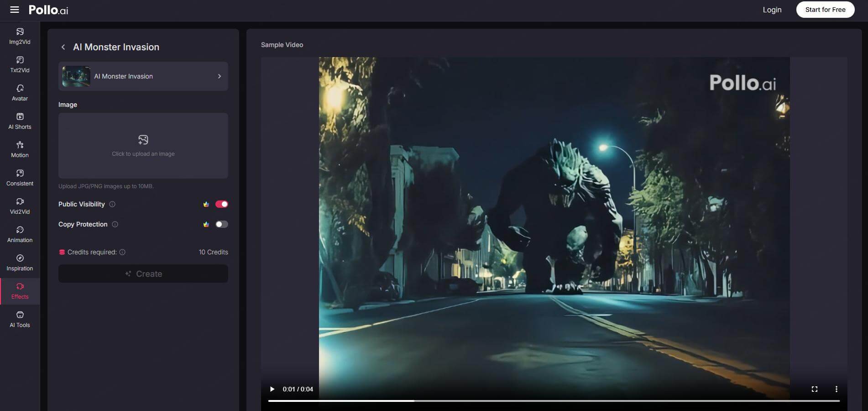Open video more options menu
868x411 pixels.
[x=836, y=389]
